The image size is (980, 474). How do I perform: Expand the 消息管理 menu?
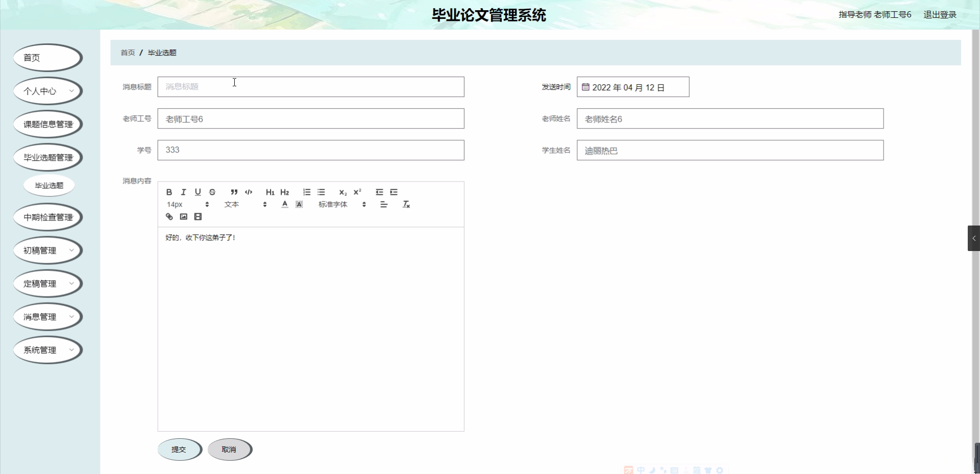[48, 317]
